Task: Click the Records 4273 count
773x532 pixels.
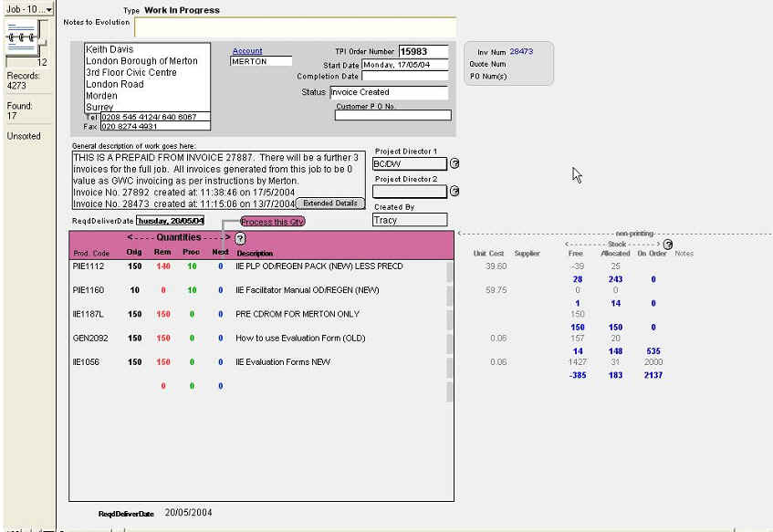Action: 23,80
